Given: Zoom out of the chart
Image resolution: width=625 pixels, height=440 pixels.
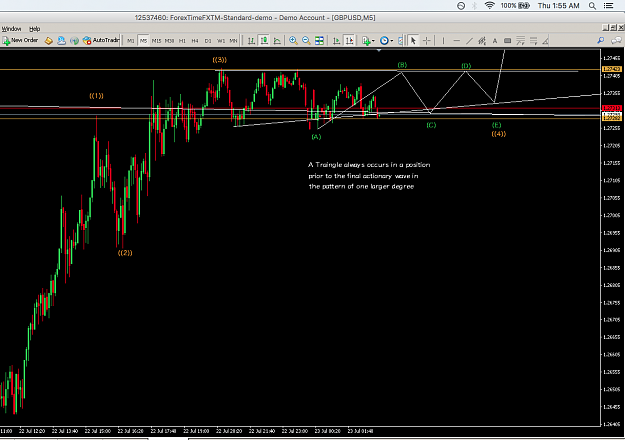Looking at the screenshot, I should pyautogui.click(x=306, y=41).
